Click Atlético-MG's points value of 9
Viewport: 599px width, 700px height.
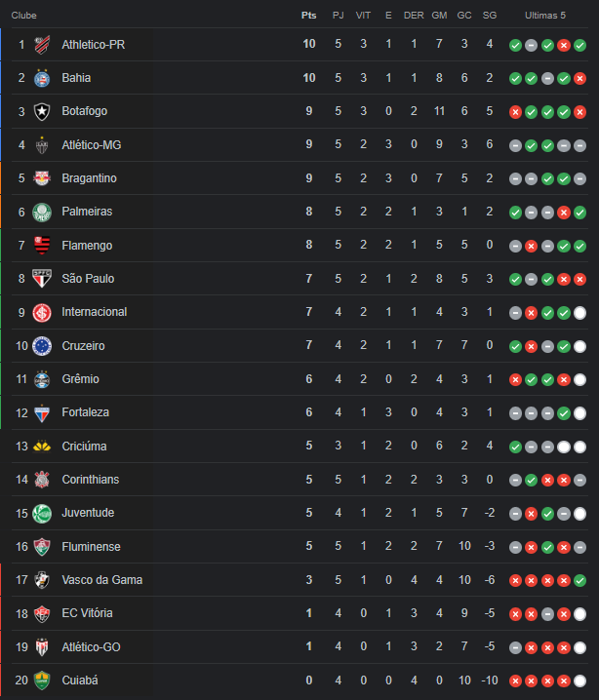point(308,144)
